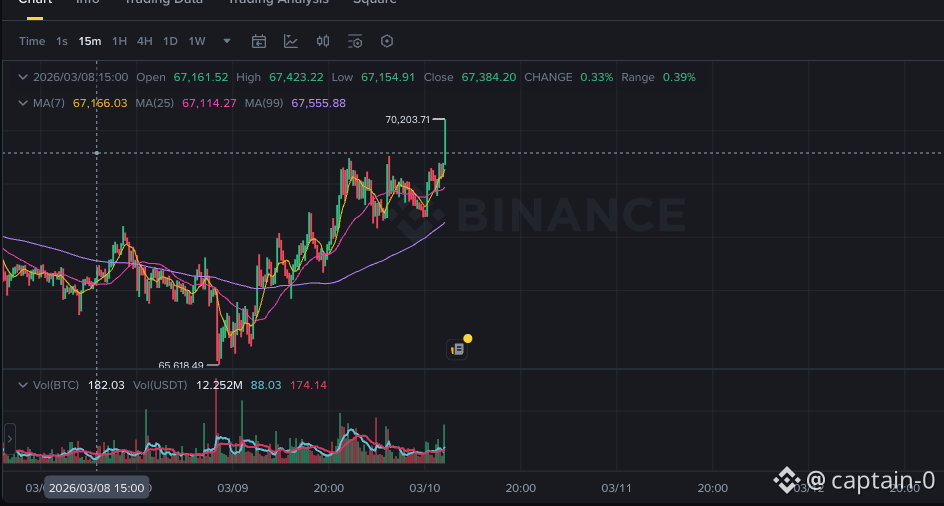Select the 15m time interval
This screenshot has height=506, width=944.
pyautogui.click(x=90, y=41)
